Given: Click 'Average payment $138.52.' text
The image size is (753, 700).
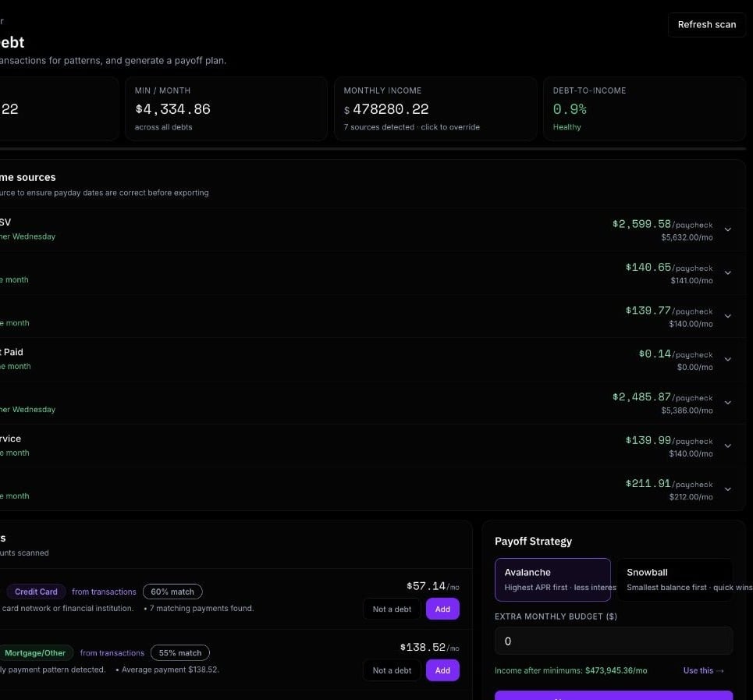Looking at the screenshot, I should pos(170,670).
